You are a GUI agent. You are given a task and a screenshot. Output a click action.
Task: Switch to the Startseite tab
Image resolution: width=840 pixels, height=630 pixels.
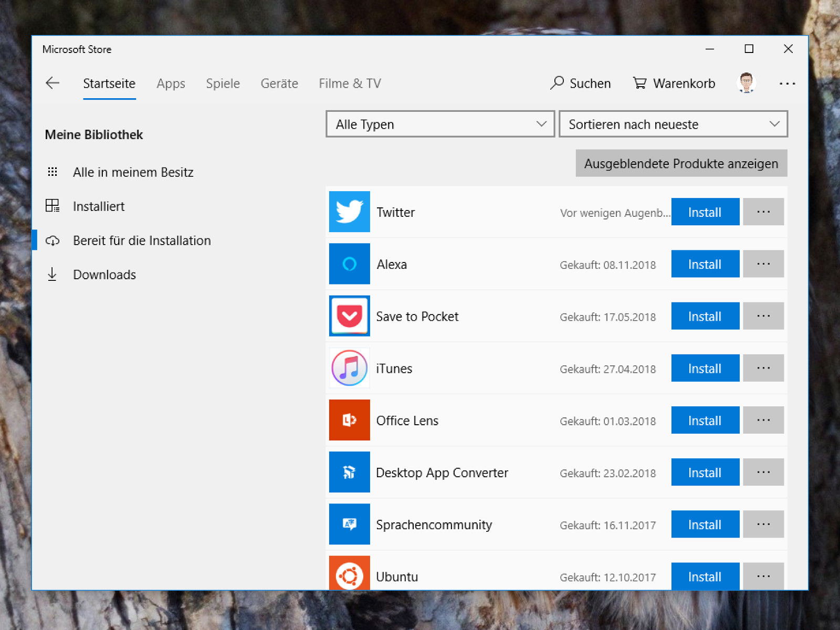tap(109, 83)
